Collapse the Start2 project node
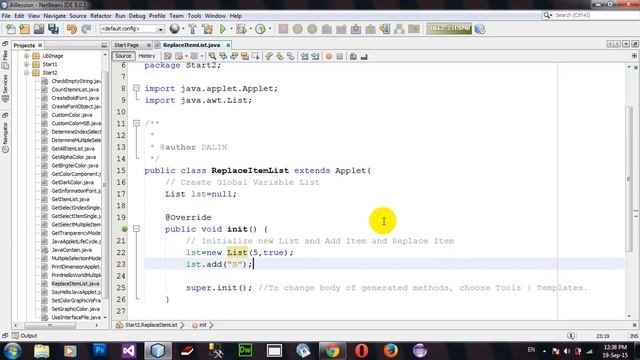The width and height of the screenshot is (640, 360). [x=27, y=73]
